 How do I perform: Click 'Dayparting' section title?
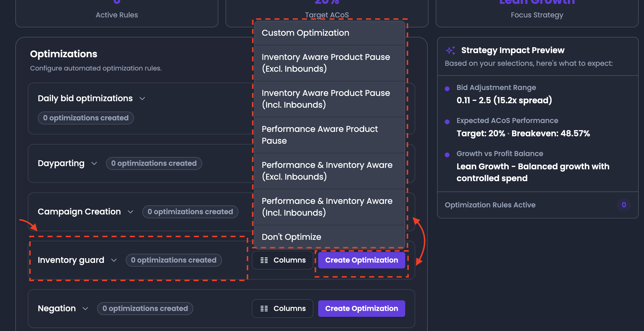61,163
